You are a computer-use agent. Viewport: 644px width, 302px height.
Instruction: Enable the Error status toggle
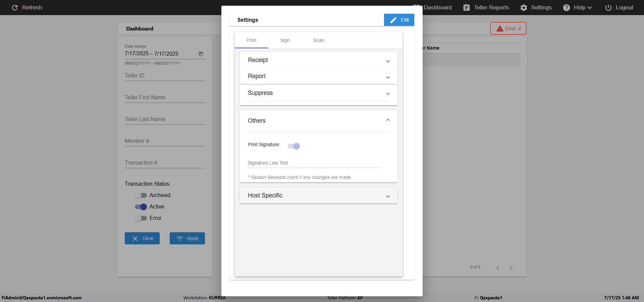(x=141, y=218)
